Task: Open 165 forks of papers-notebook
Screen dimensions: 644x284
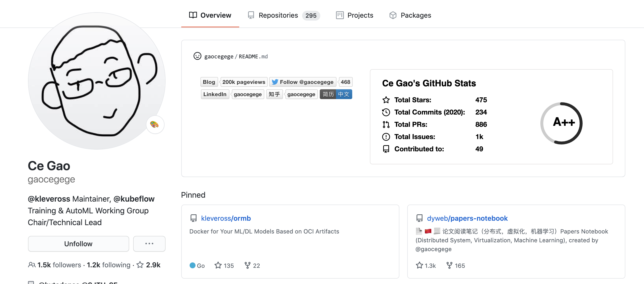Action: pos(456,265)
